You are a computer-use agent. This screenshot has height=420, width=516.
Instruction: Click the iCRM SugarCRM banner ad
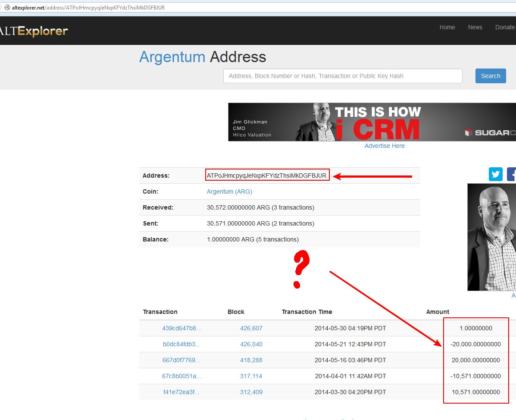(372, 122)
